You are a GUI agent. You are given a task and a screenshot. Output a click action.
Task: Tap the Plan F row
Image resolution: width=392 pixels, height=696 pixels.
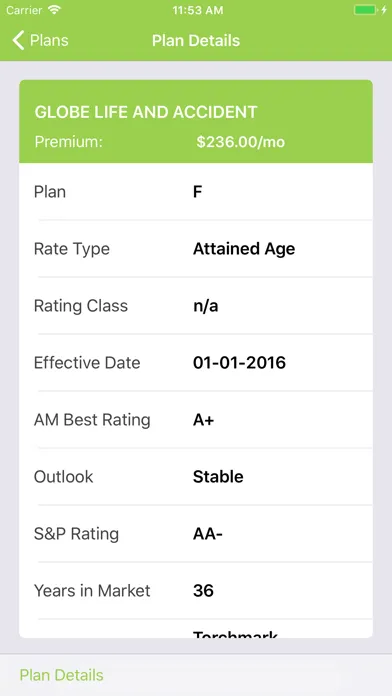(x=196, y=192)
